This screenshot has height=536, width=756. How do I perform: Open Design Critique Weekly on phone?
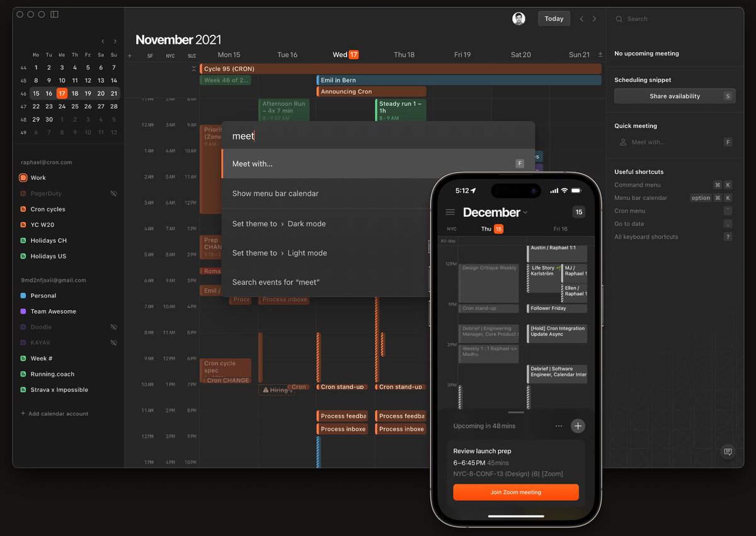(488, 283)
